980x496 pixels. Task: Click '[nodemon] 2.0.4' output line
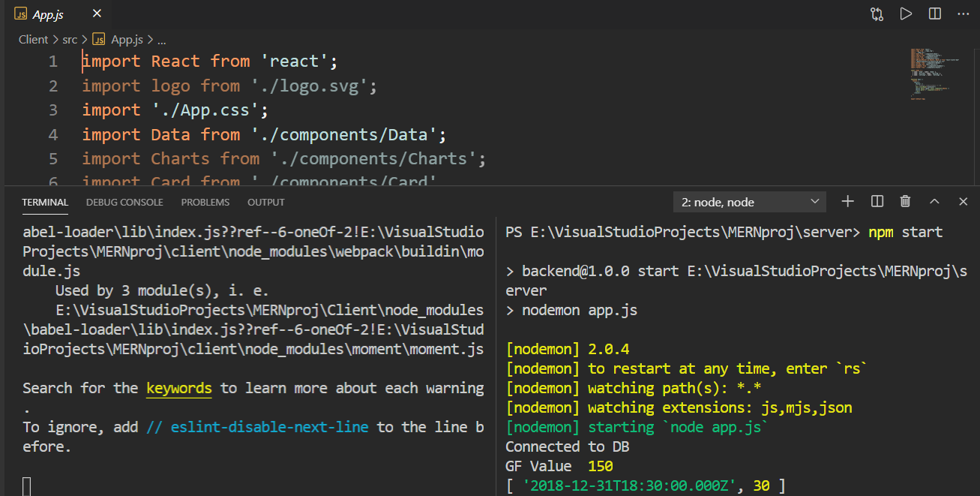[x=568, y=349]
